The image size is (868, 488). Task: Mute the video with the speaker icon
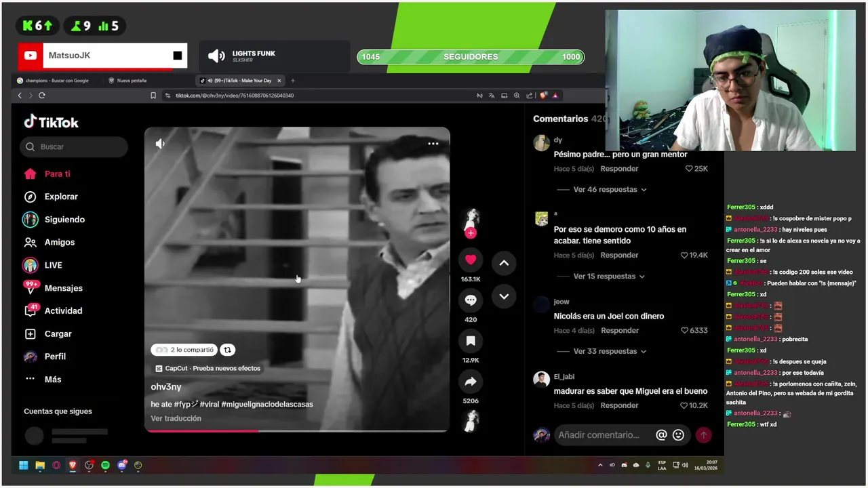160,144
